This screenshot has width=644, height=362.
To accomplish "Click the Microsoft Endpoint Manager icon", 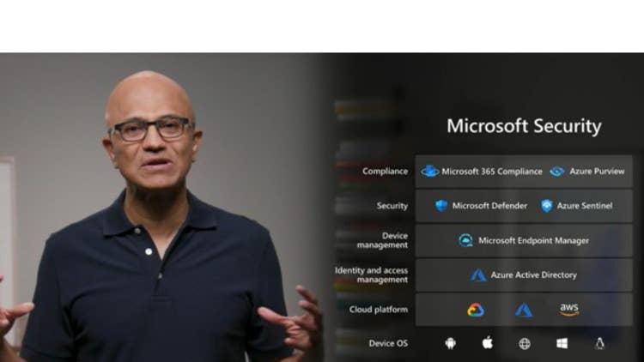I will 465,240.
